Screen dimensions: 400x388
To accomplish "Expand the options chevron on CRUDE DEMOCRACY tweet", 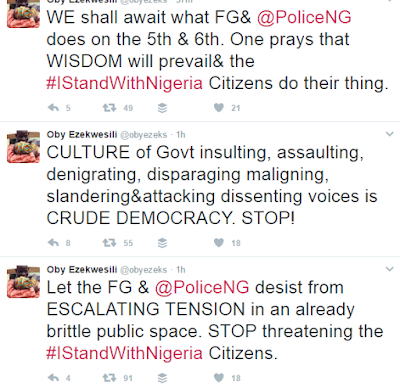I will coord(389,134).
